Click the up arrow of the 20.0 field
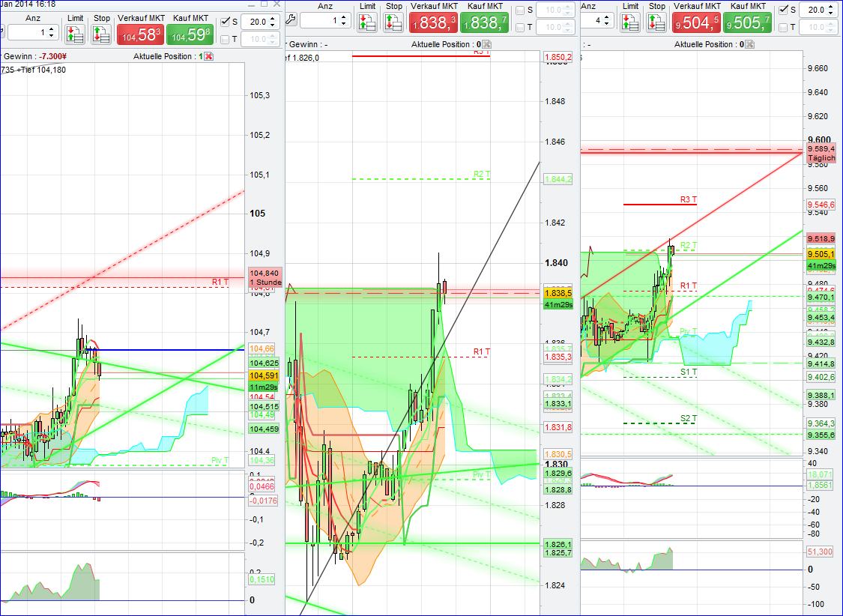 tap(272, 18)
